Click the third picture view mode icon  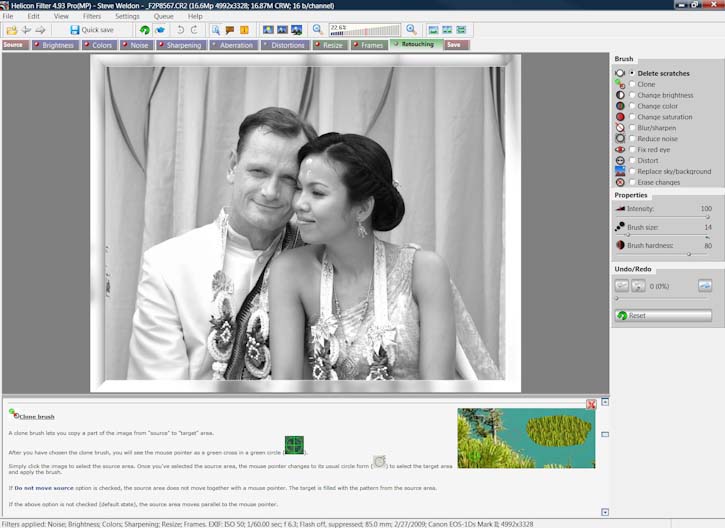[x=297, y=30]
